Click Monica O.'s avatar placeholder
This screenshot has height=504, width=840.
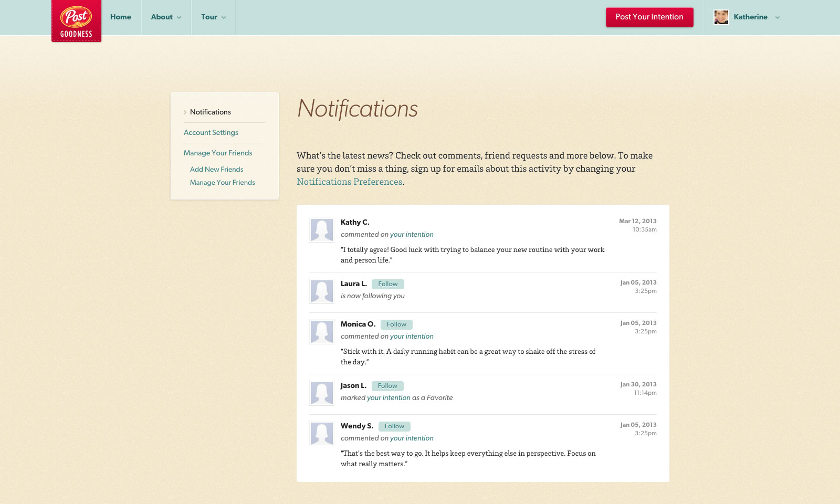tap(322, 332)
